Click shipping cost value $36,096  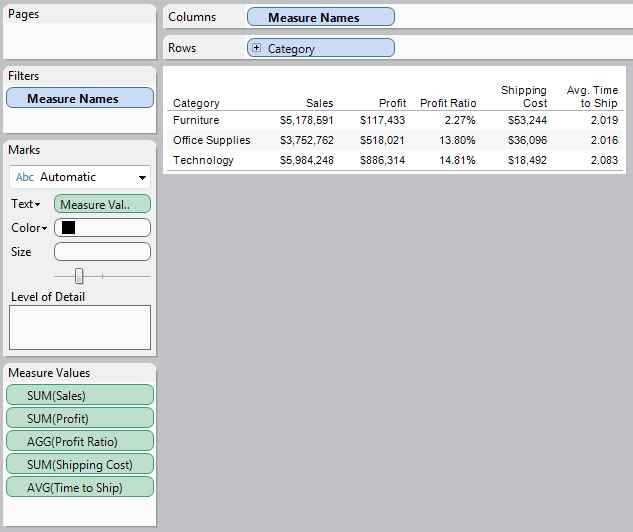click(527, 140)
